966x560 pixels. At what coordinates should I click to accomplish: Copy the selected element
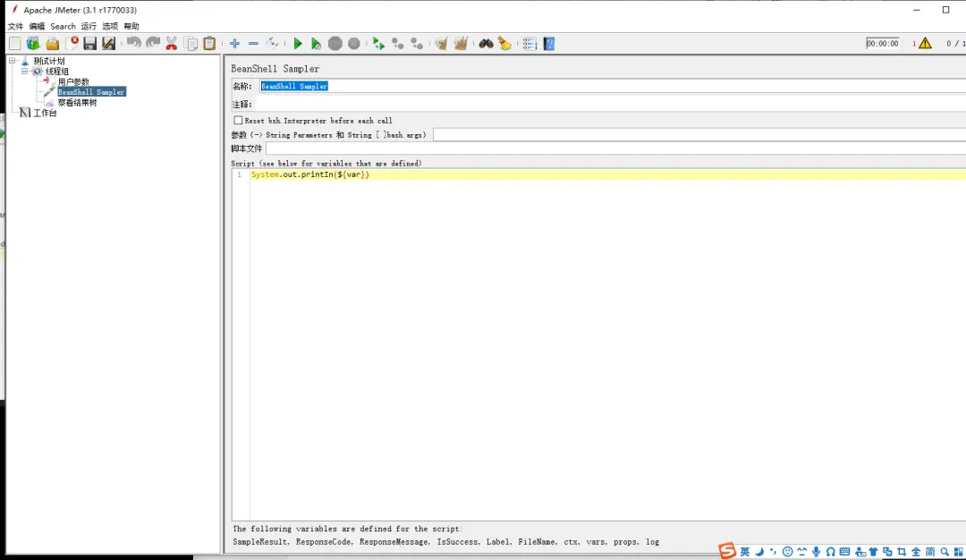pos(191,43)
